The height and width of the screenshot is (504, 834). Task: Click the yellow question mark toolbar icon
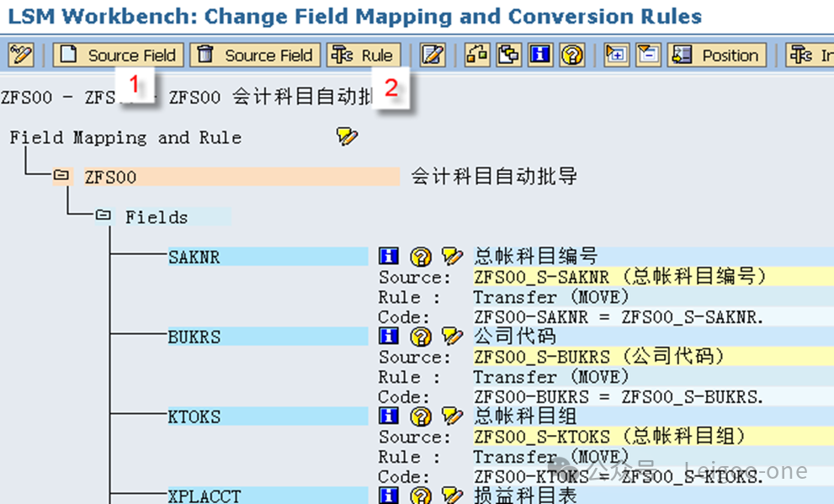571,56
